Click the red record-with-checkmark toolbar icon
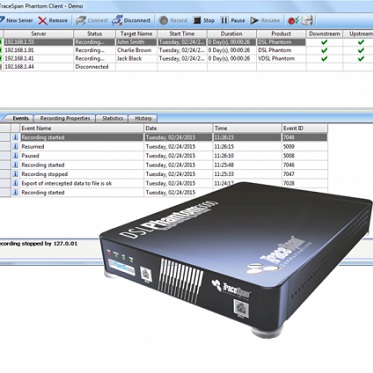 click(293, 21)
